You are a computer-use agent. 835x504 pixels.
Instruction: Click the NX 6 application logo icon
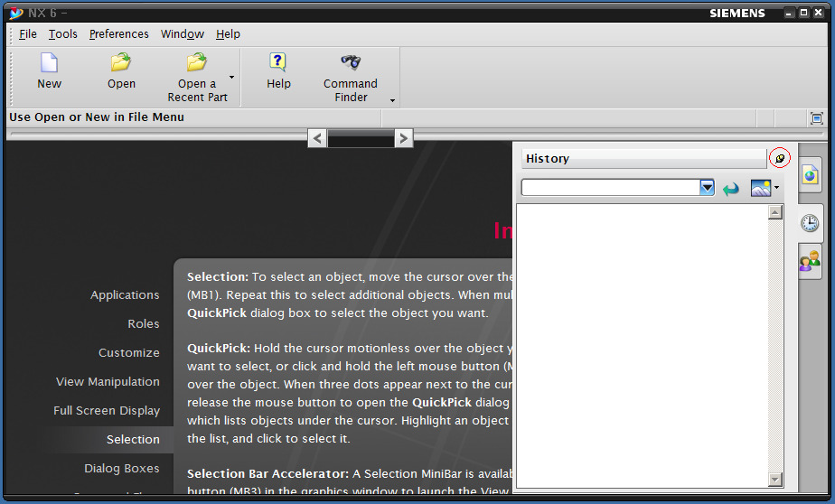tap(16, 13)
